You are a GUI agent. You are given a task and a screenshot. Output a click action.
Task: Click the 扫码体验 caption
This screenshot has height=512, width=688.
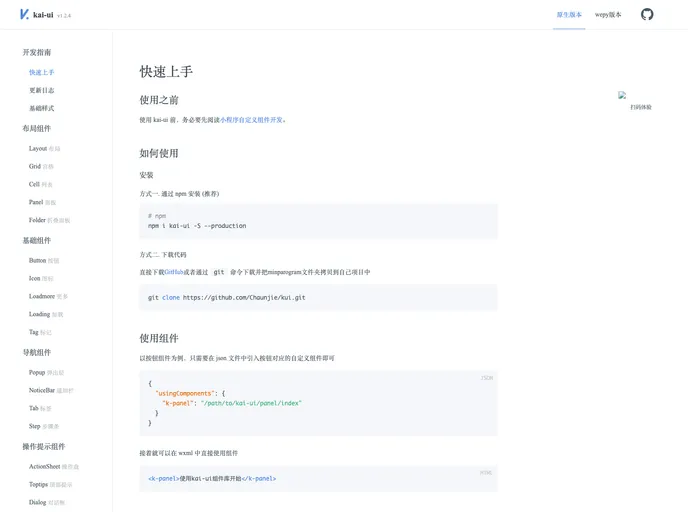pyautogui.click(x=641, y=107)
